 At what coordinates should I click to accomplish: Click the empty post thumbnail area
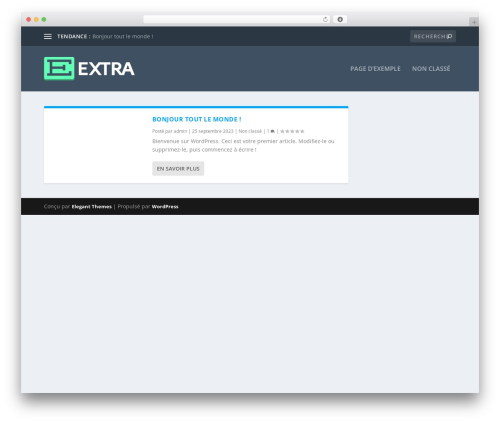click(x=95, y=146)
